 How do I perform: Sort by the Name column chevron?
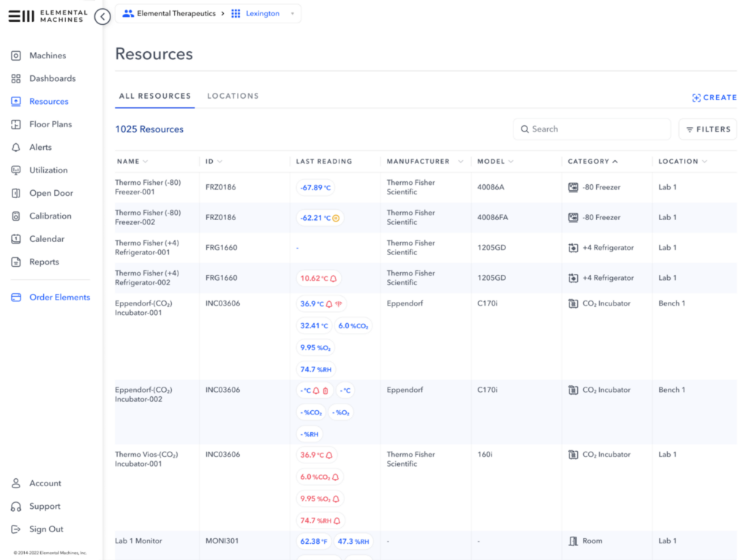coord(145,162)
